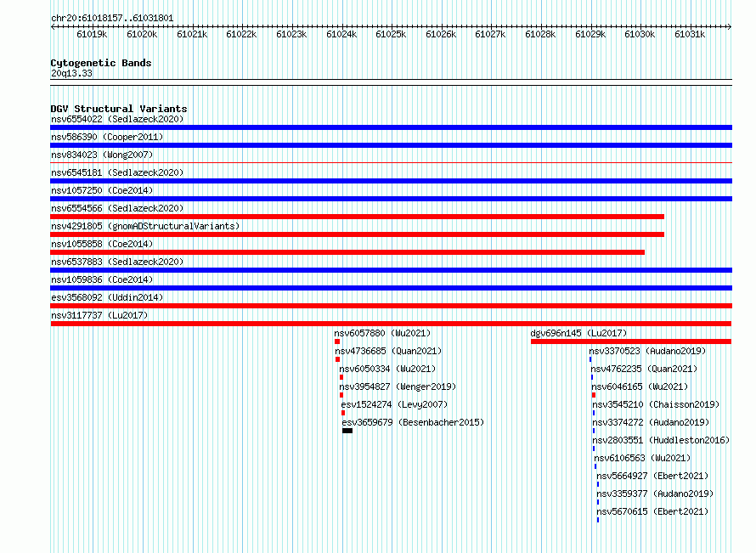The width and height of the screenshot is (756, 553).
Task: Select nsv4736685 (Quan2021) label
Action: [388, 351]
